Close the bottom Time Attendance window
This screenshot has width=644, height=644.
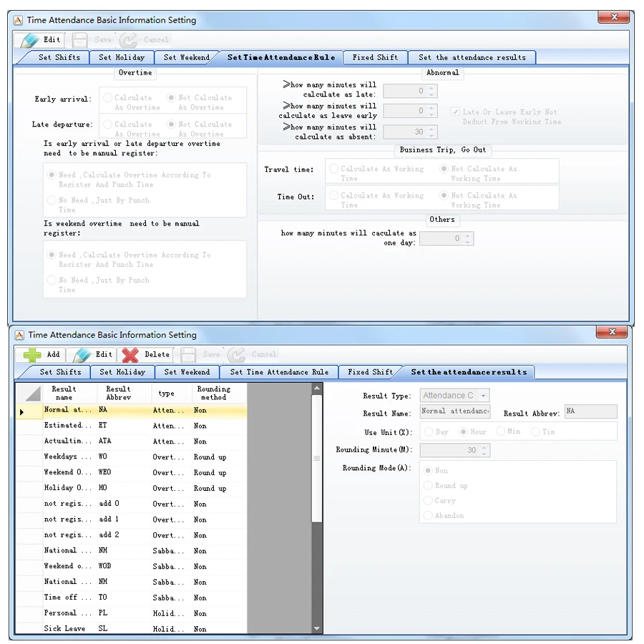(x=612, y=332)
